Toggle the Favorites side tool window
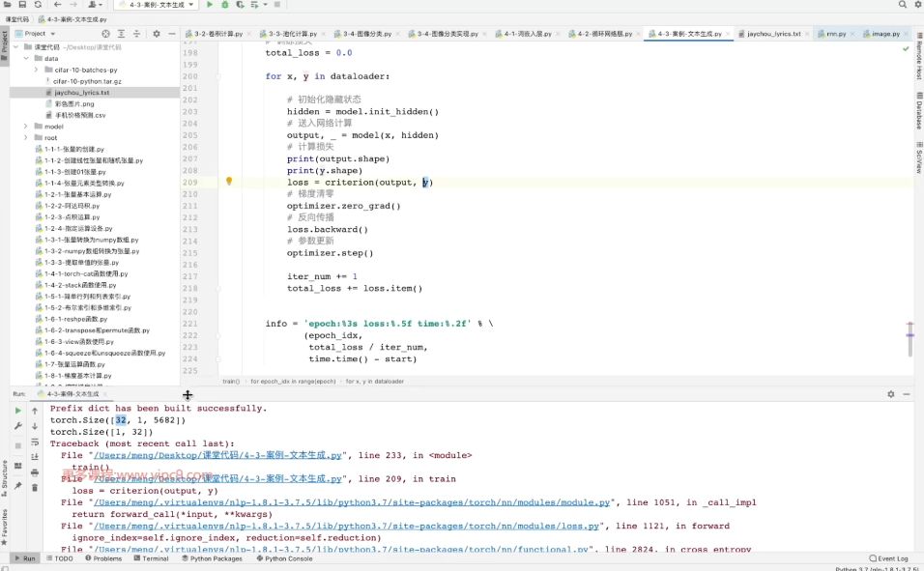The width and height of the screenshot is (924, 571). click(x=4, y=523)
